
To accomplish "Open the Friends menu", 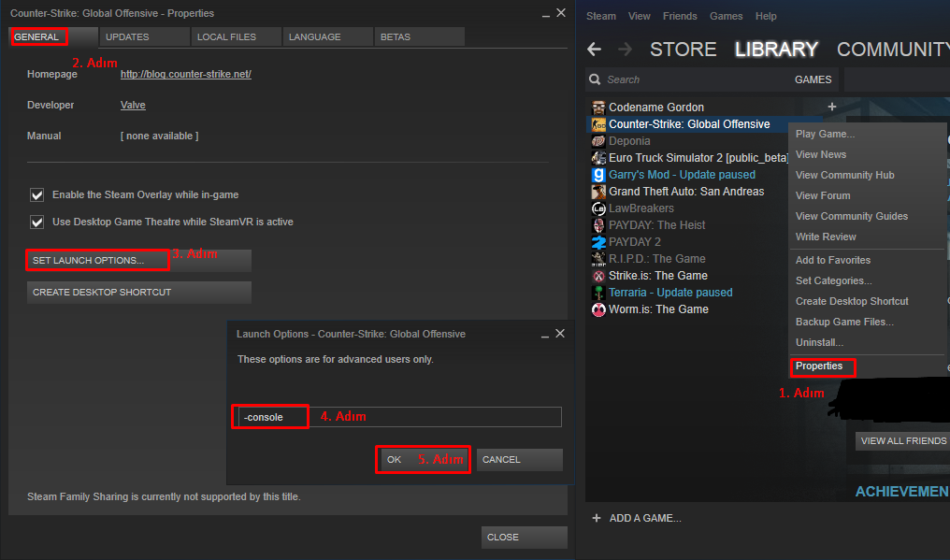I will coord(680,17).
